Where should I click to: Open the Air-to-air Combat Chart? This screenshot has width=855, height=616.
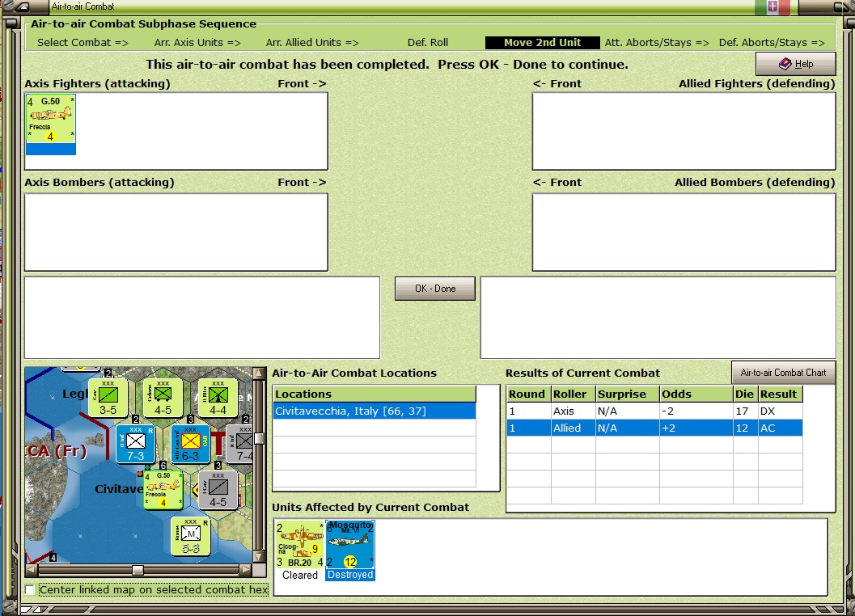coord(783,373)
